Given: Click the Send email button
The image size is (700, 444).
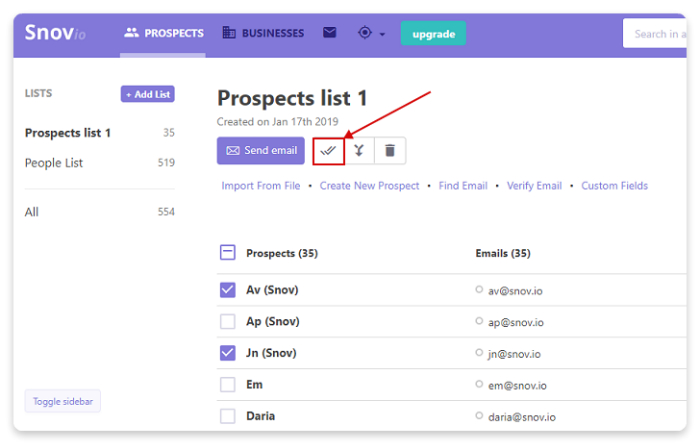Looking at the screenshot, I should (261, 151).
